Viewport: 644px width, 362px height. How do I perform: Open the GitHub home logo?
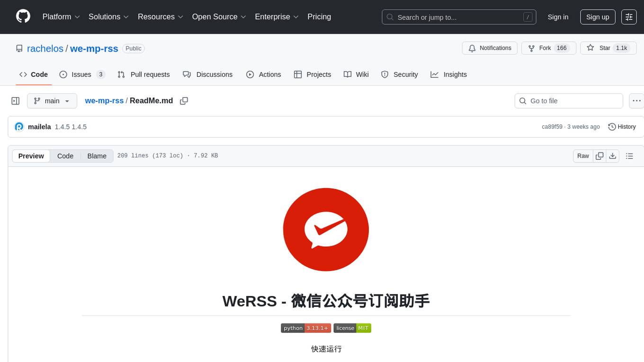click(23, 17)
